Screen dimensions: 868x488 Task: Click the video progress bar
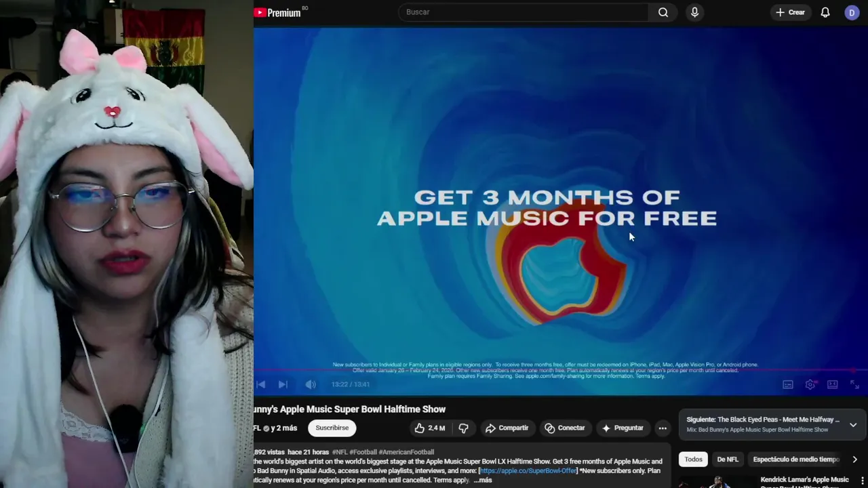pos(561,371)
